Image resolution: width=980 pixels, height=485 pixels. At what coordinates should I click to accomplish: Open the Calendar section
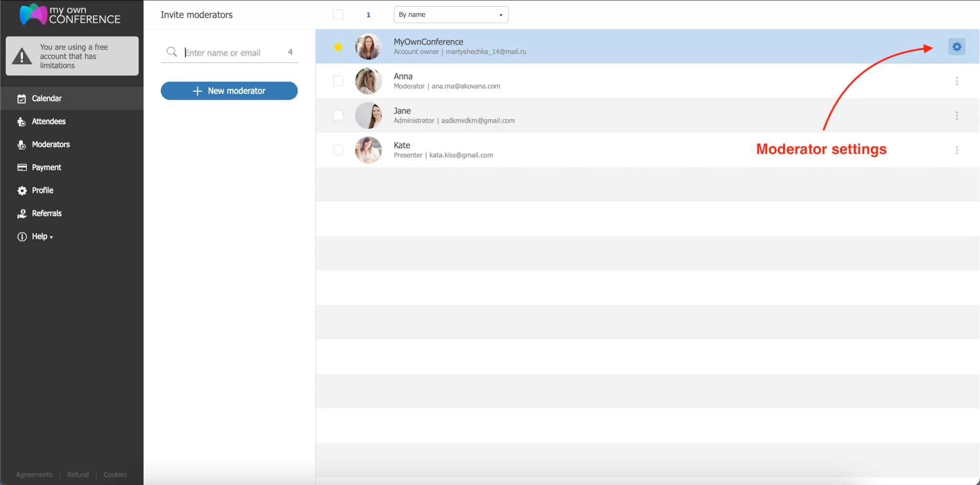(x=46, y=99)
